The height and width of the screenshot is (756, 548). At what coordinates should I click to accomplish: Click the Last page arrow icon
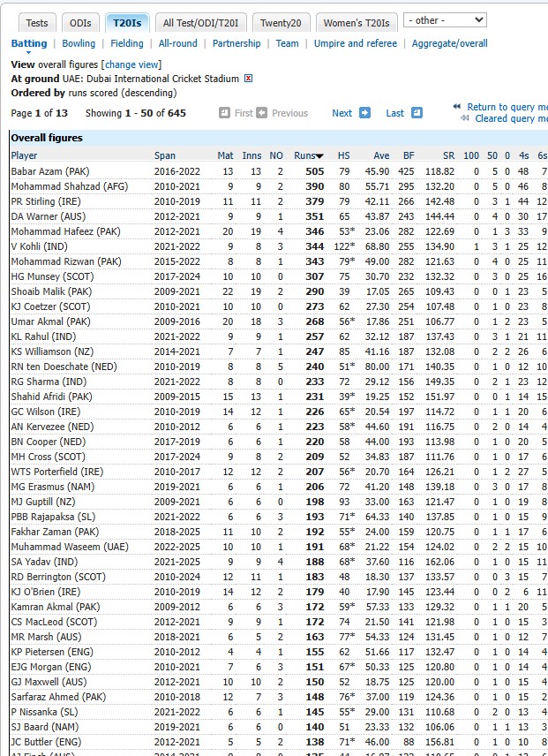(x=417, y=113)
